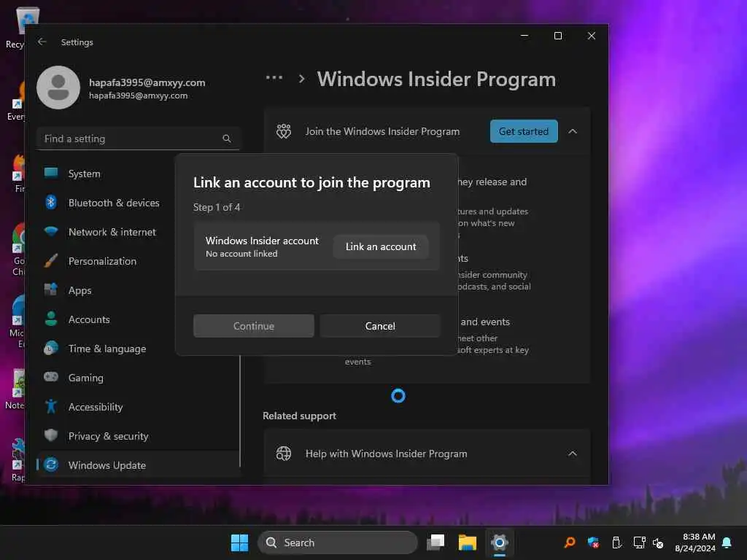Open the orange magnifier tray icon
Image resolution: width=747 pixels, height=560 pixels.
570,542
